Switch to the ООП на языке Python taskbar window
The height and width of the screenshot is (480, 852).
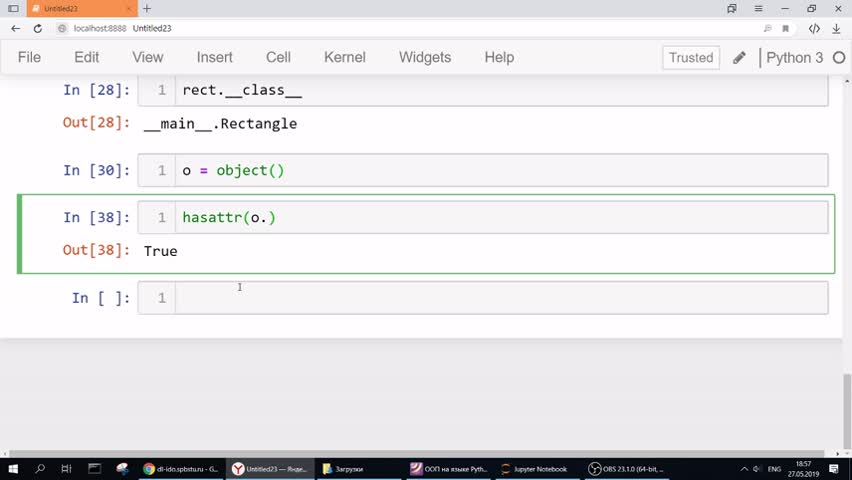449,469
